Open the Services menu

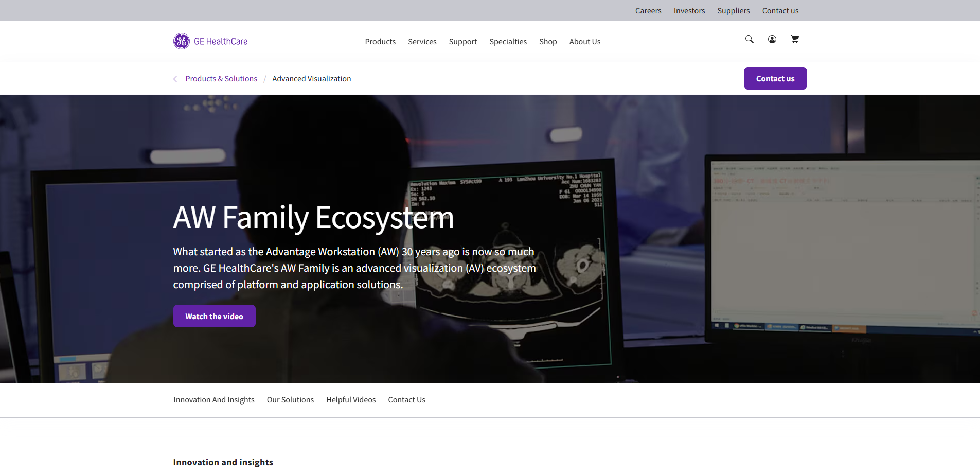click(x=422, y=42)
